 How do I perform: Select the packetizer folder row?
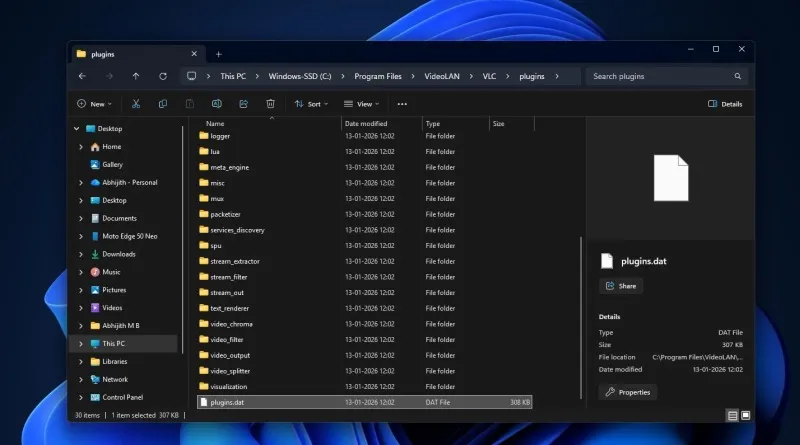tap(365, 214)
